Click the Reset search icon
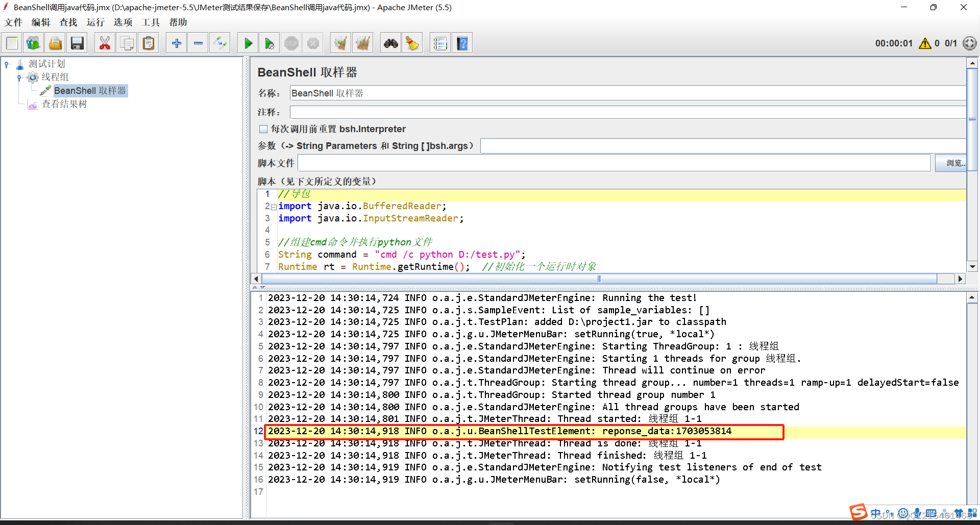This screenshot has width=980, height=525. point(412,43)
